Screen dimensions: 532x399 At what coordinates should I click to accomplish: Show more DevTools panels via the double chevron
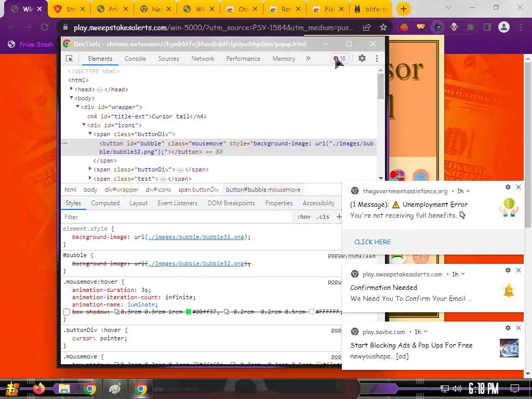pos(308,58)
